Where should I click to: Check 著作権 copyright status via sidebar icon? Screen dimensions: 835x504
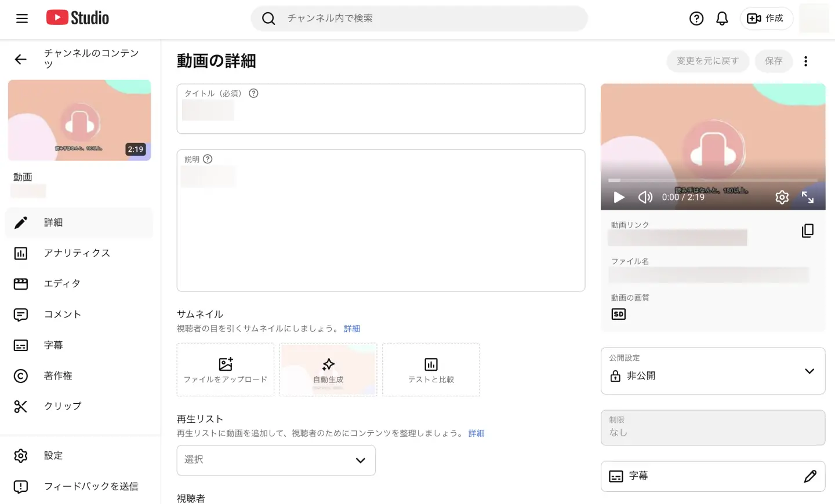pyautogui.click(x=20, y=375)
